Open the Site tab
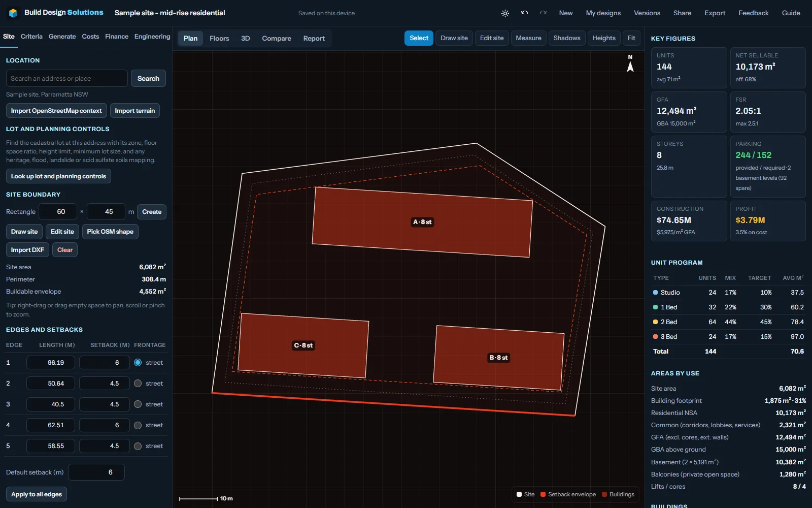The image size is (812, 508). coord(9,37)
